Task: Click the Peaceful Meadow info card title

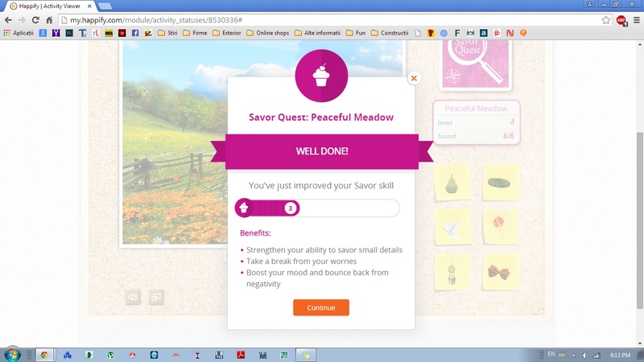Action: click(x=476, y=109)
